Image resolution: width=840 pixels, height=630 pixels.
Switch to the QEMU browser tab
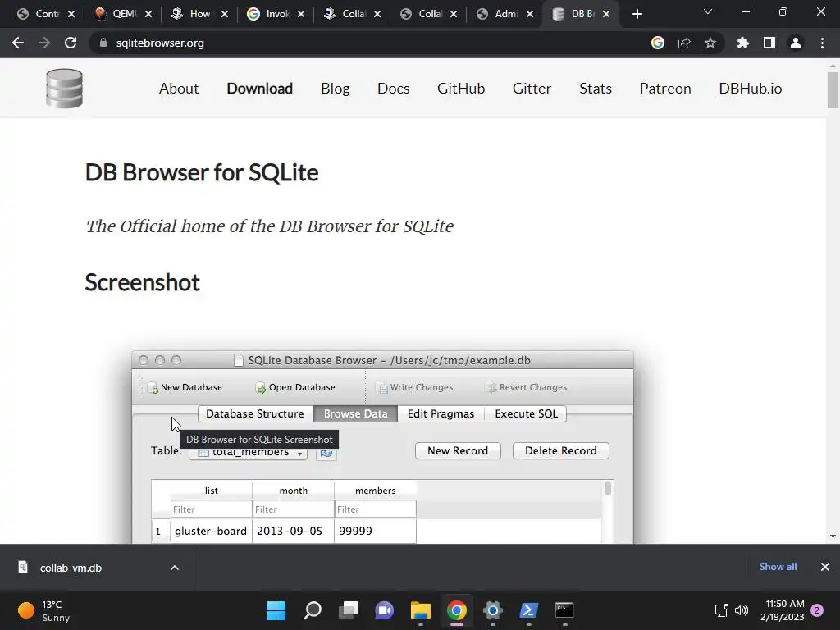(123, 14)
